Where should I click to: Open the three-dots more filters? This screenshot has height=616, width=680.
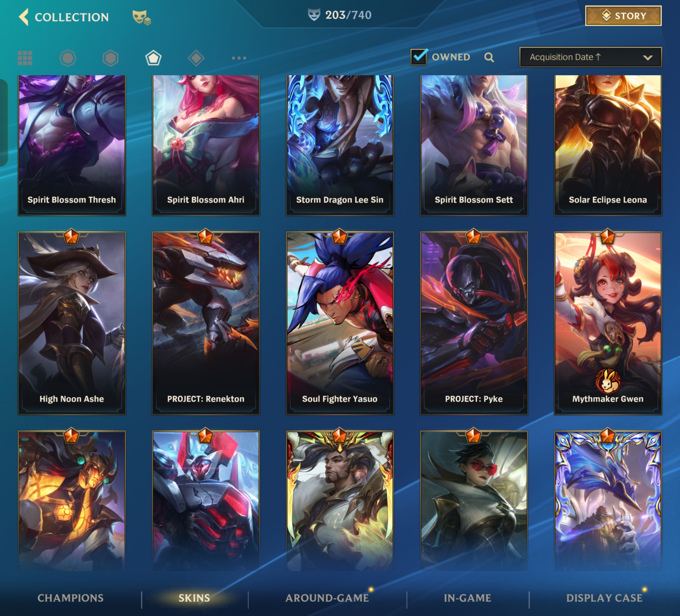tap(239, 58)
